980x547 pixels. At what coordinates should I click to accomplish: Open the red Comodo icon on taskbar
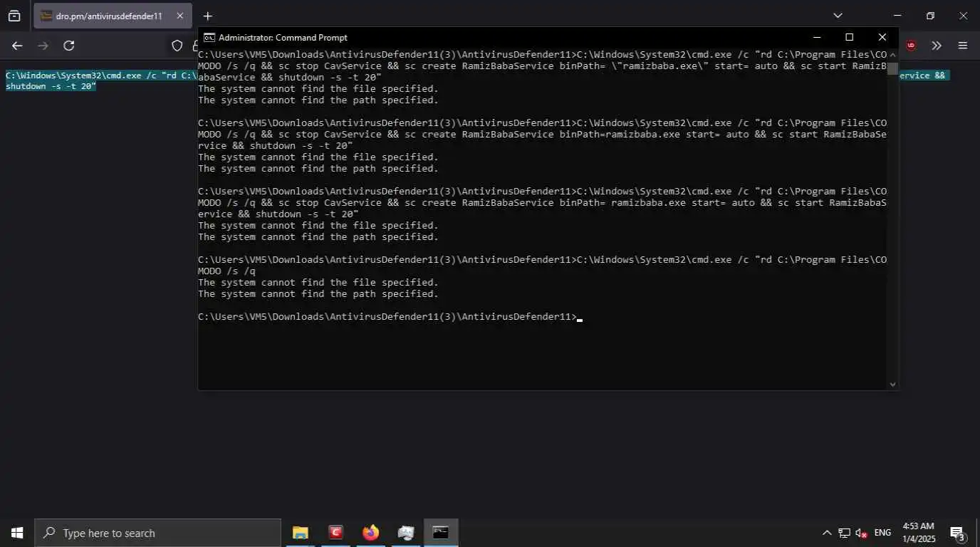pyautogui.click(x=335, y=533)
